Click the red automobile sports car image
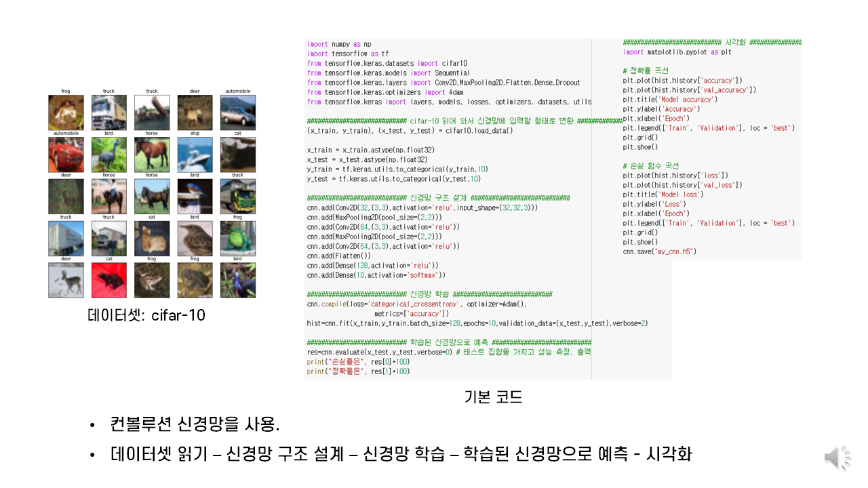 point(64,155)
